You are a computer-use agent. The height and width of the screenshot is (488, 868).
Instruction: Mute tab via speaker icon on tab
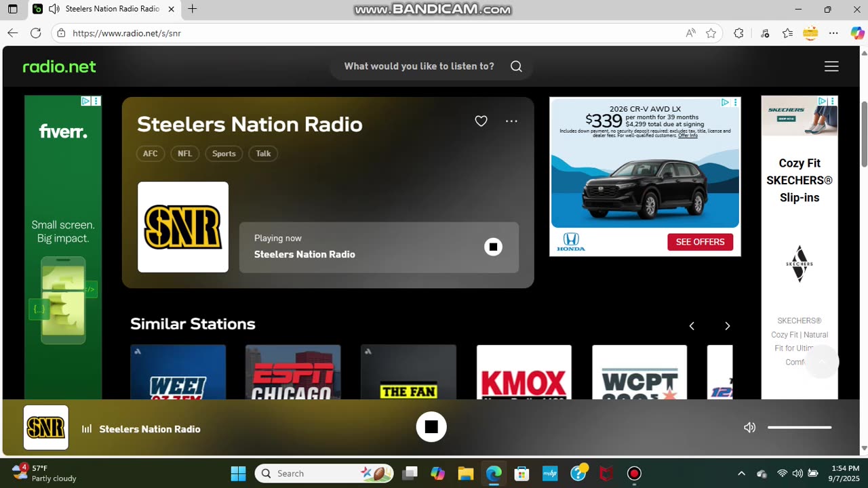pos(54,9)
